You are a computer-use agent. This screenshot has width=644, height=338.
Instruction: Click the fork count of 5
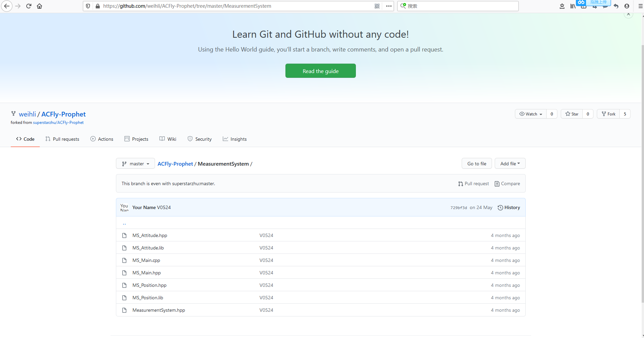tap(625, 114)
